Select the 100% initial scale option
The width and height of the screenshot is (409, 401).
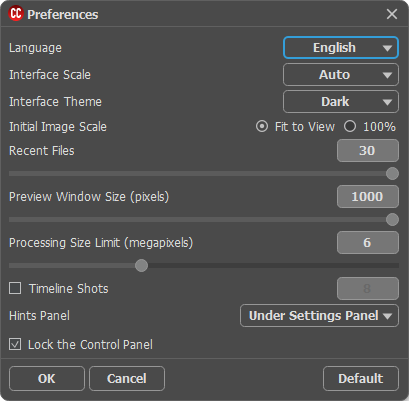click(x=350, y=127)
